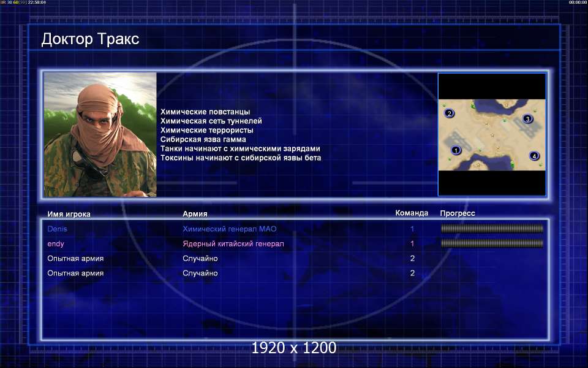The image size is (588, 368).
Task: Click the Химические повстанцы ability line
Action: (x=205, y=112)
